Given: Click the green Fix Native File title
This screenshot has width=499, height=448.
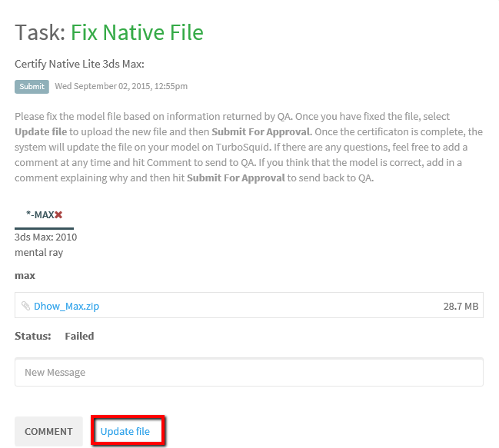Looking at the screenshot, I should pyautogui.click(x=137, y=32).
